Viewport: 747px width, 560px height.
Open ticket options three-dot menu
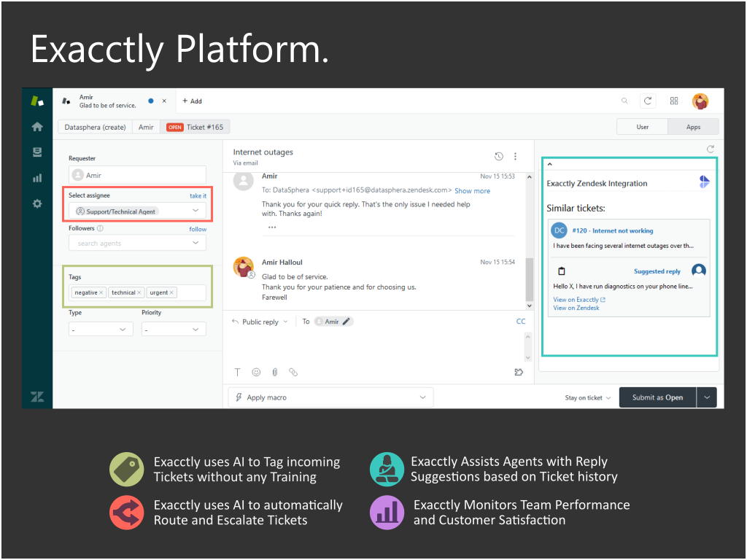coord(515,156)
